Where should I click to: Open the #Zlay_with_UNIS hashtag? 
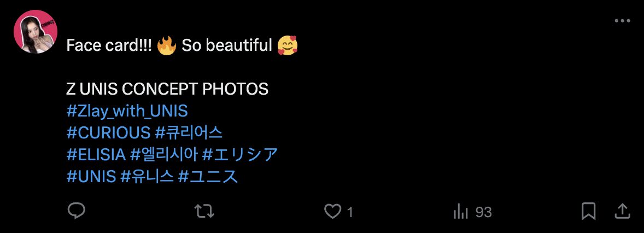pyautogui.click(x=127, y=111)
